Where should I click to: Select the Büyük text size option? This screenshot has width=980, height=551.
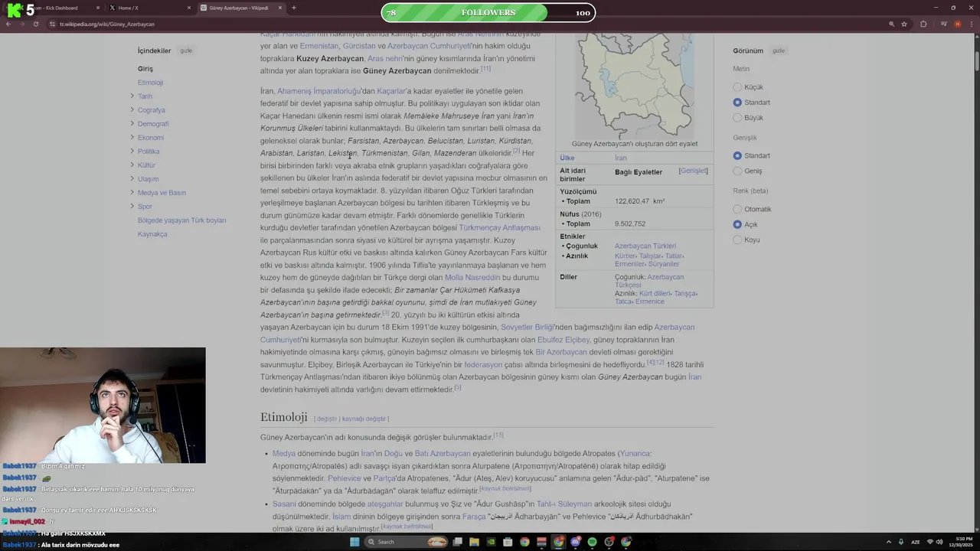coord(737,118)
